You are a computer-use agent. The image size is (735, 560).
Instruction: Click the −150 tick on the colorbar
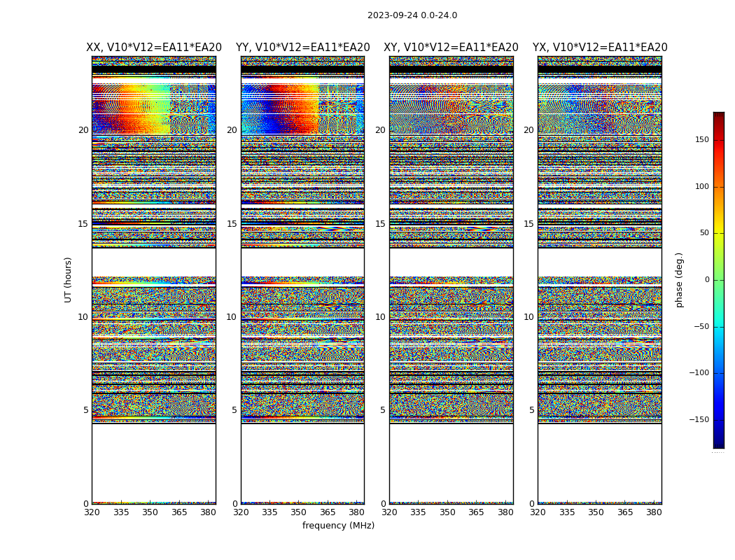click(699, 420)
